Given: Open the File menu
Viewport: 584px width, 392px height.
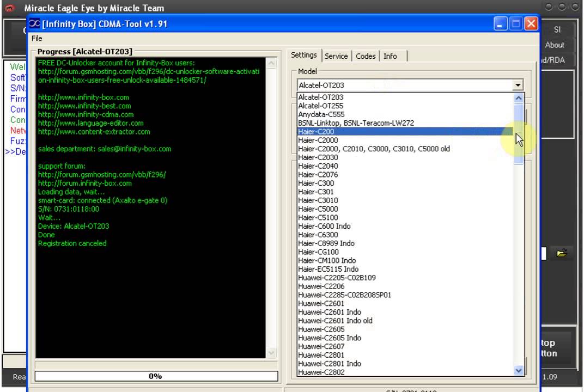Looking at the screenshot, I should click(x=36, y=38).
